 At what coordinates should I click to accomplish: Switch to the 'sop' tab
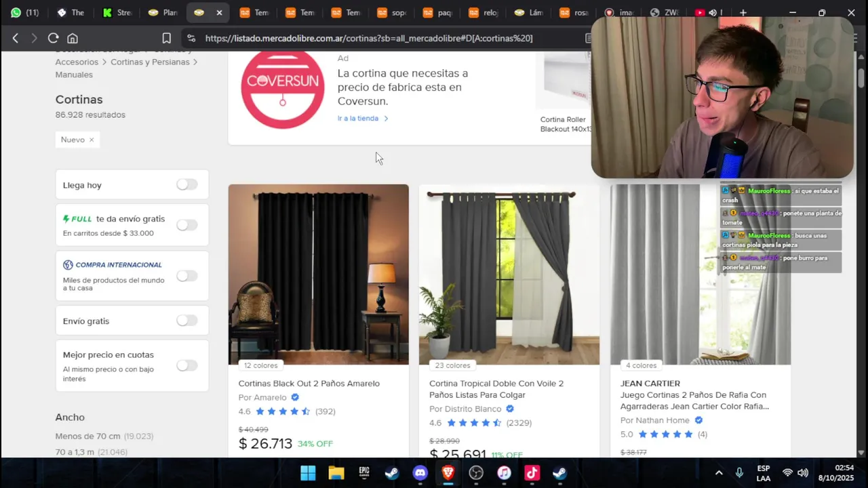[x=391, y=13]
